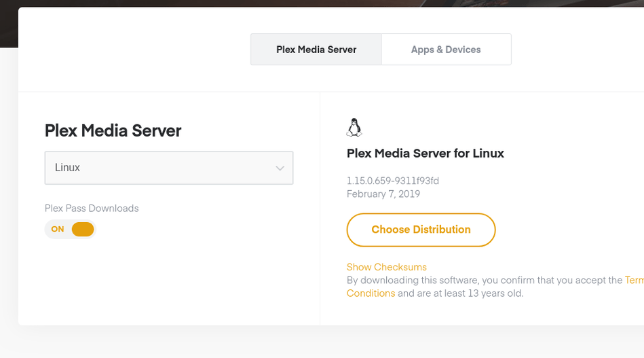Click the Plex Media Server for Linux title
The width and height of the screenshot is (644, 358).
click(x=425, y=154)
